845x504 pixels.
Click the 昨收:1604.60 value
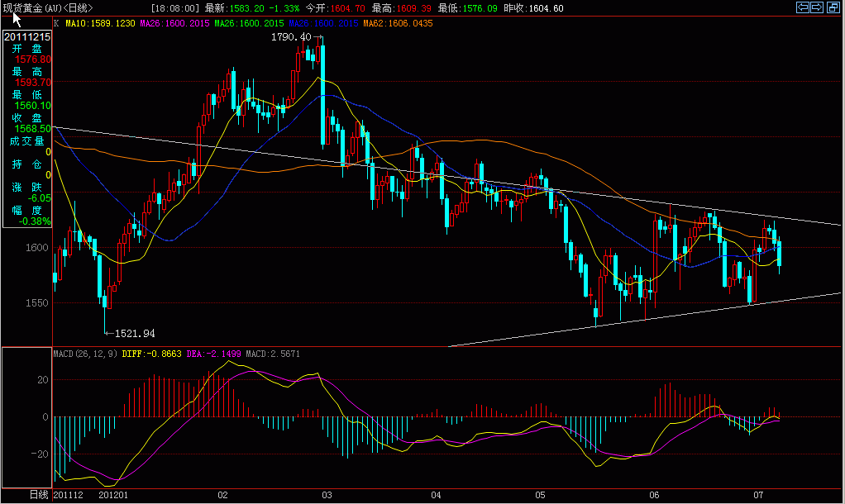point(533,8)
